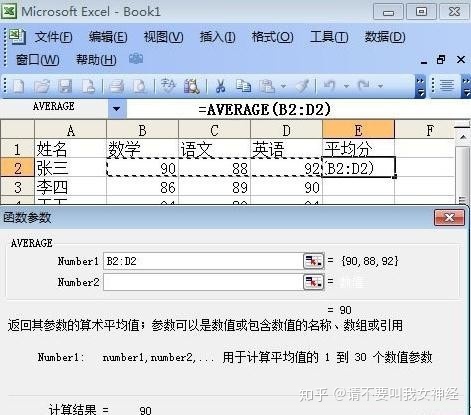Select column B header

pyautogui.click(x=142, y=130)
